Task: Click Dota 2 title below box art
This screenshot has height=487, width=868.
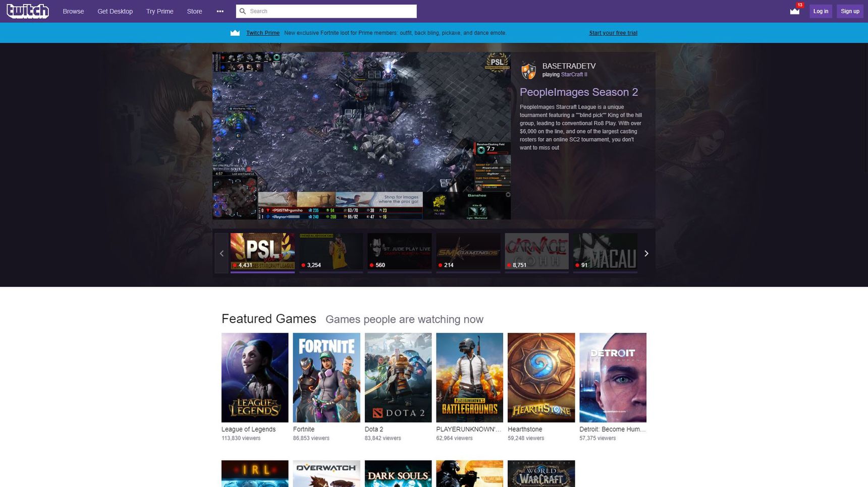Action: pos(374,430)
